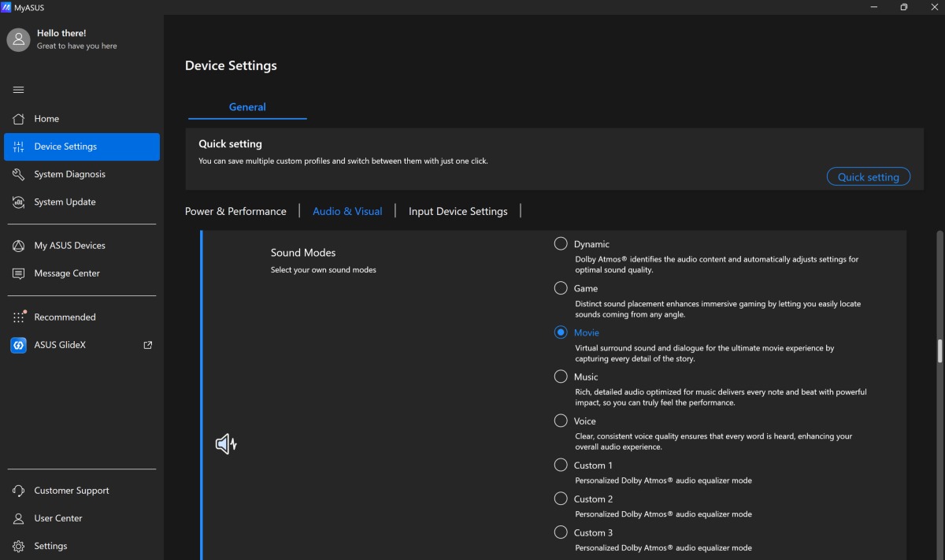Open System Diagnosis wrench icon
945x560 pixels.
19,174
